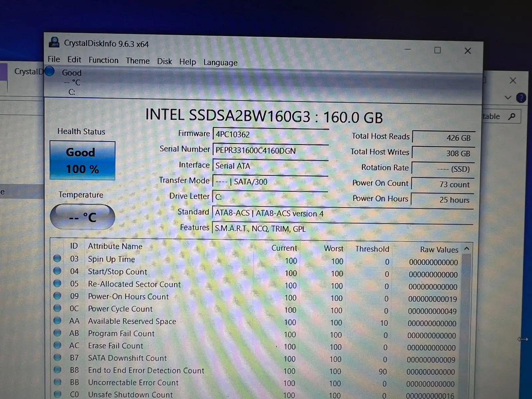Click status circle for Power-On Hours Count
This screenshot has width=532, height=399.
point(57,296)
